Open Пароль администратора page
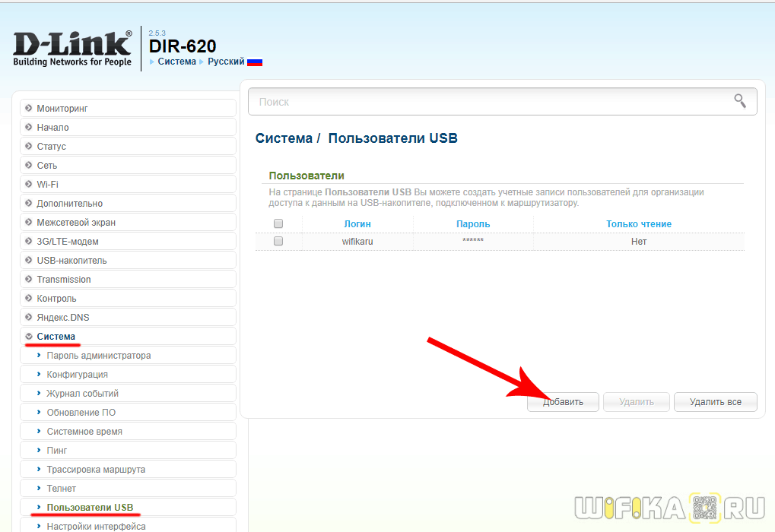The width and height of the screenshot is (775, 532). point(128,356)
